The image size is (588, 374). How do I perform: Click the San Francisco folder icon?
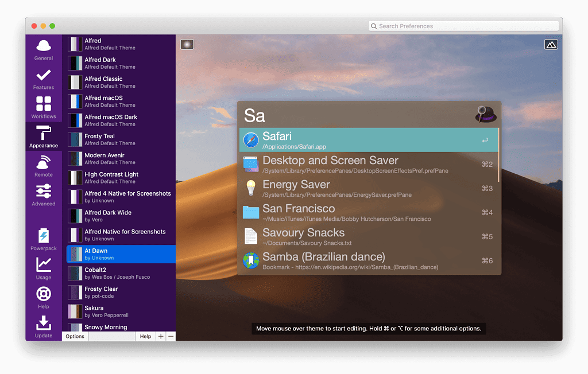[x=251, y=212]
